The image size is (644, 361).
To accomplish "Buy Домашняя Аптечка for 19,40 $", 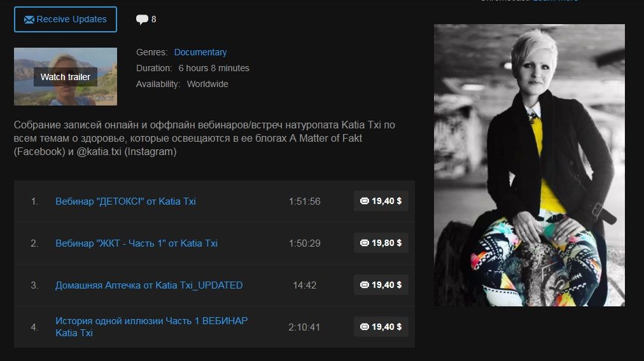I will [x=381, y=285].
